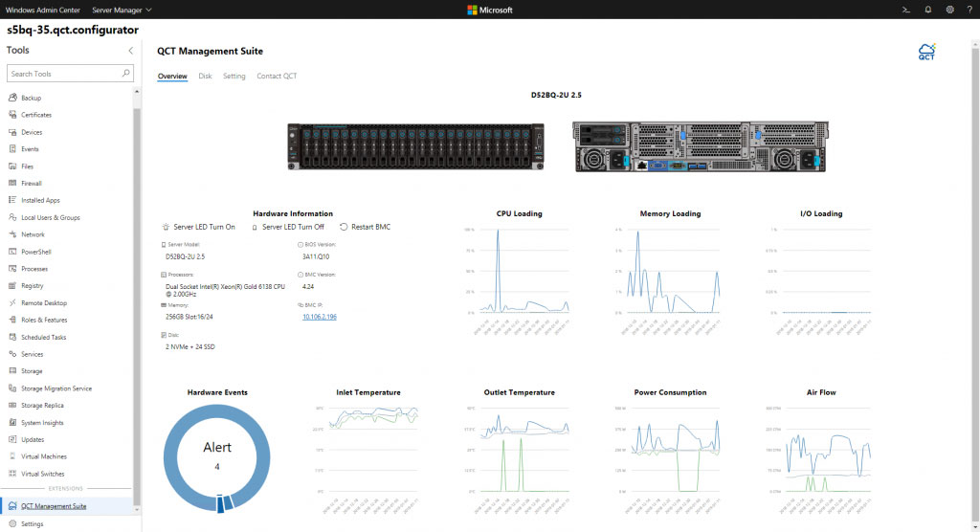
Task: Click the Devices tool icon
Action: tap(12, 132)
